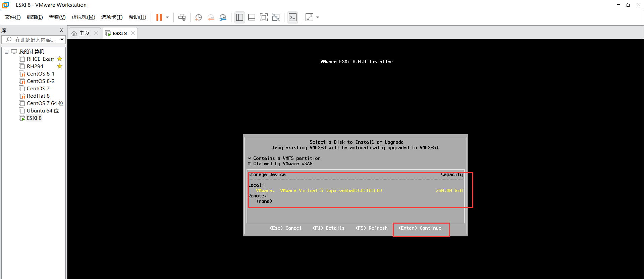Send Ctrl+Alt+Del to the virtual machine

(x=182, y=17)
